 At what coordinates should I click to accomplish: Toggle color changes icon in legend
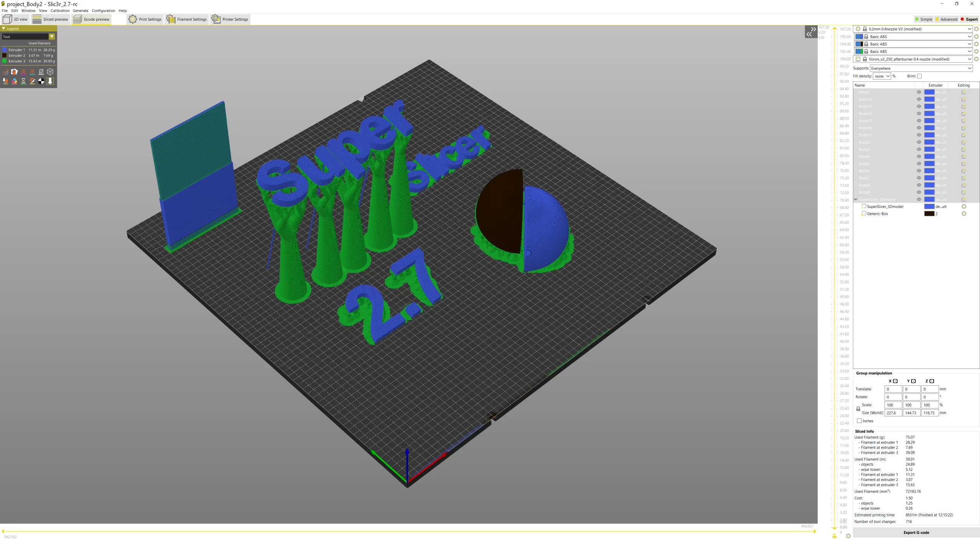(14, 81)
